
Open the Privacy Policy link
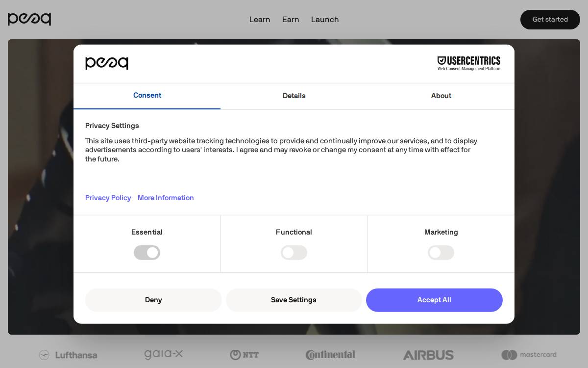(x=108, y=198)
